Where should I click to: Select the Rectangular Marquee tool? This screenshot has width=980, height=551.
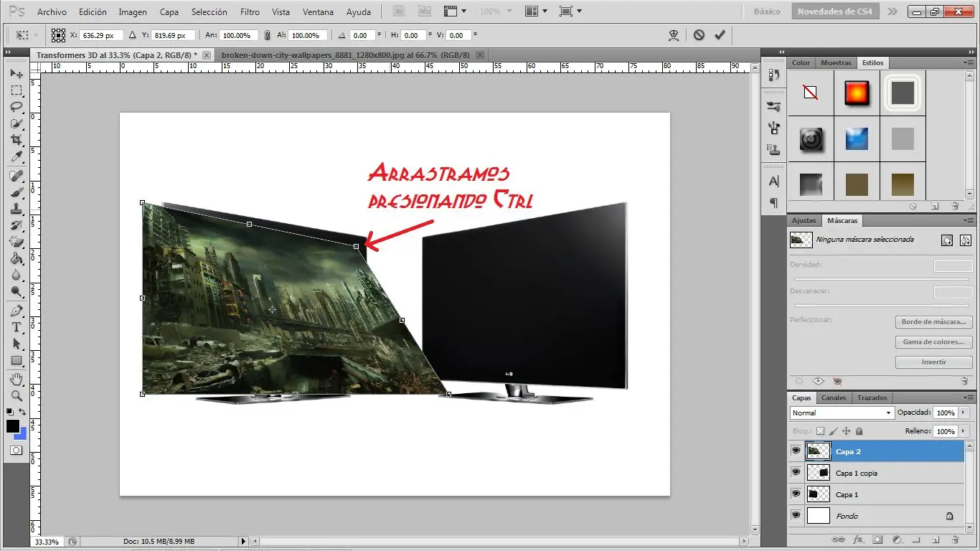16,90
